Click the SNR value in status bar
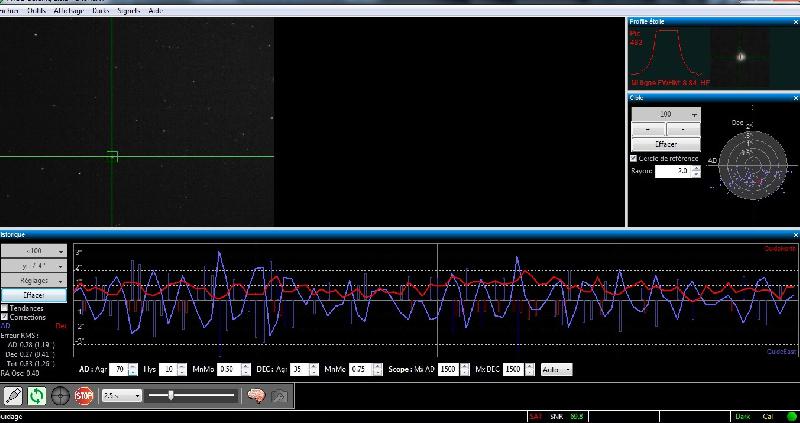 [x=577, y=417]
